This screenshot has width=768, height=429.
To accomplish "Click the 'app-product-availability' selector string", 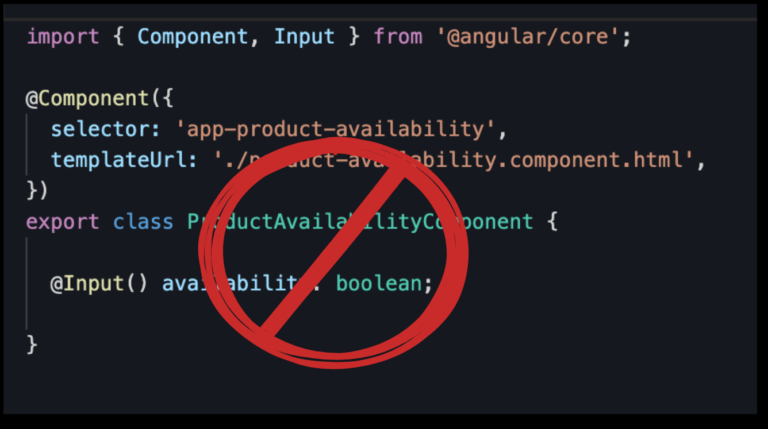I will pos(335,129).
